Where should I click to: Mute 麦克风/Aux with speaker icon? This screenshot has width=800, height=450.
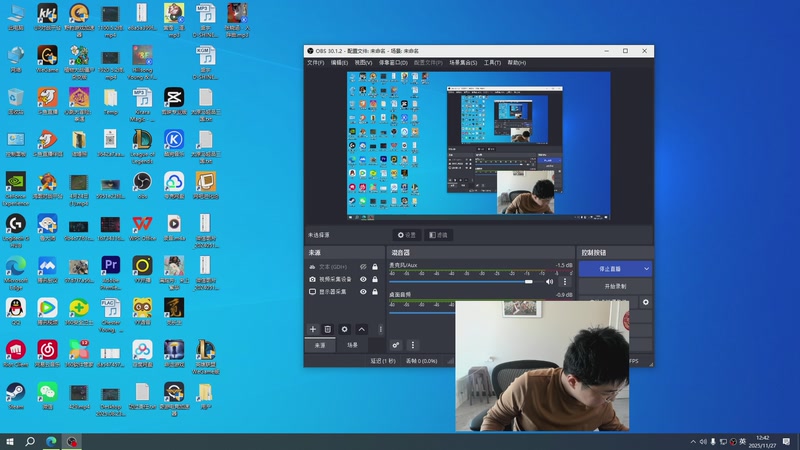[549, 282]
